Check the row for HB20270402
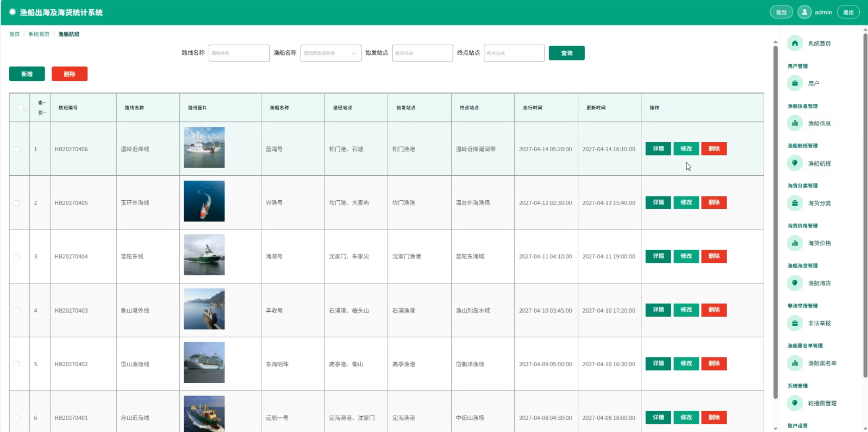Screen dimensions: 868x432 click(x=16, y=365)
